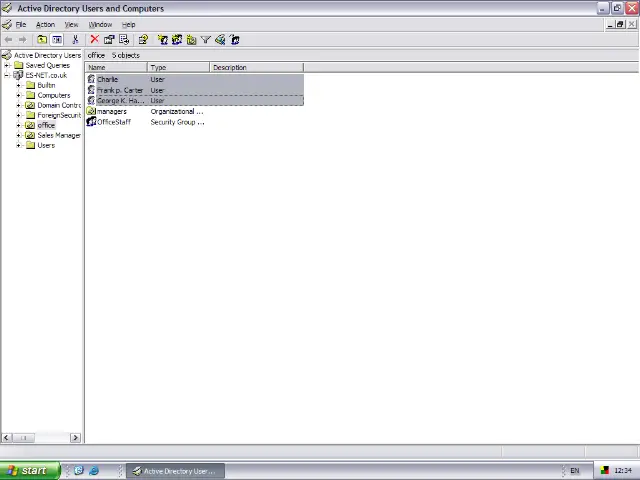The image size is (640, 480).
Task: Open the View menu
Action: pos(71,24)
